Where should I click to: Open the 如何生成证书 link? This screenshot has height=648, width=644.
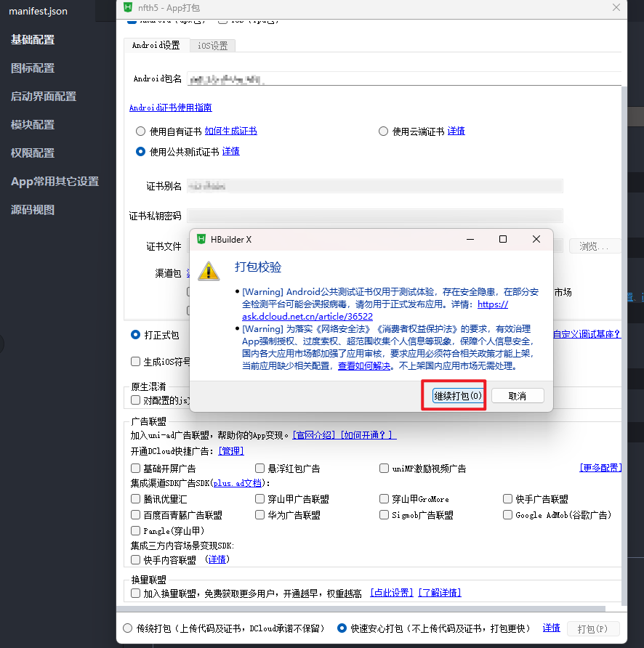pos(231,131)
